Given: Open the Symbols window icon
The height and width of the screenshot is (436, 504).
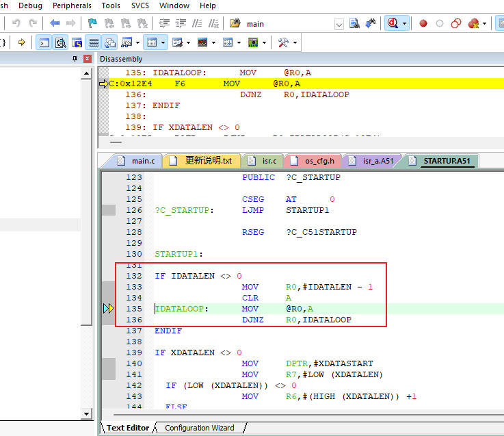Looking at the screenshot, I should click(x=77, y=42).
